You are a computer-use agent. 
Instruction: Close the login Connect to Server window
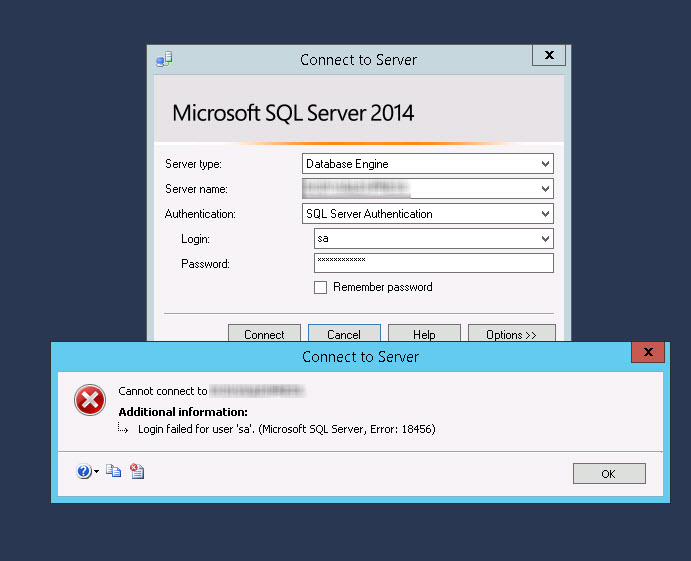coord(549,55)
